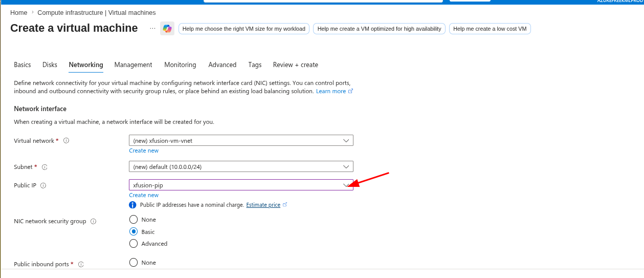This screenshot has width=644, height=278.
Task: Select Basic network security group option
Action: (134, 231)
